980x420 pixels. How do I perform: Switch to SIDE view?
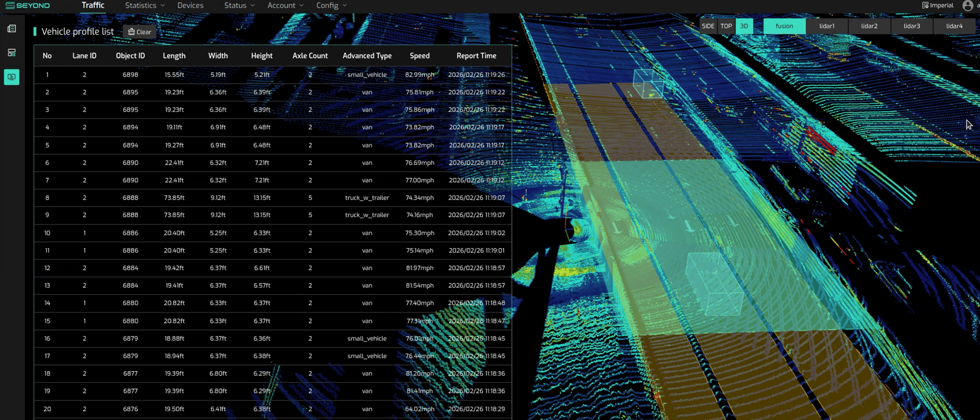click(708, 26)
